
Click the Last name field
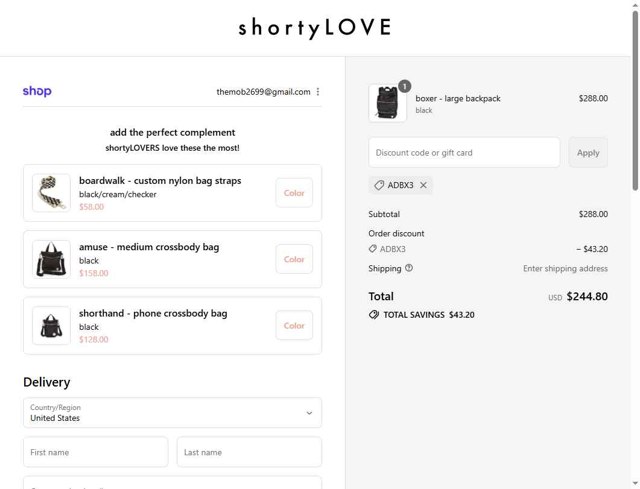[x=249, y=452]
